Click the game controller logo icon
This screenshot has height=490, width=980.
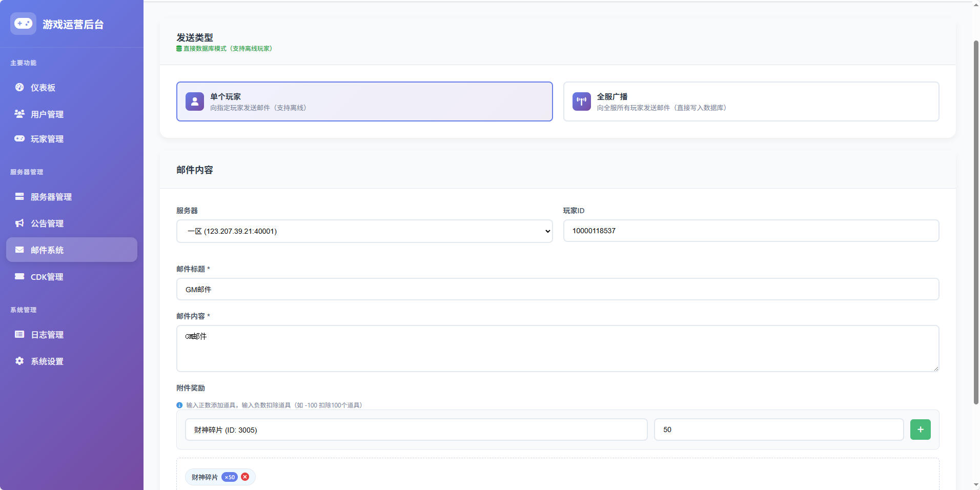[x=23, y=24]
